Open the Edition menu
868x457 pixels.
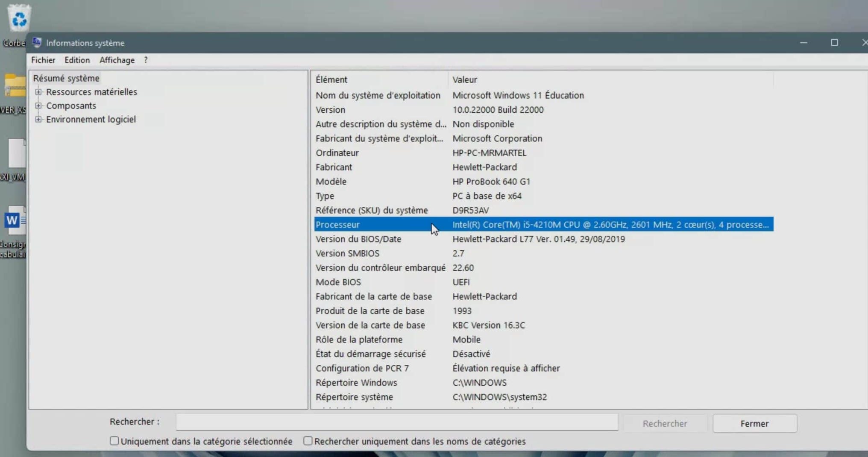pos(76,60)
